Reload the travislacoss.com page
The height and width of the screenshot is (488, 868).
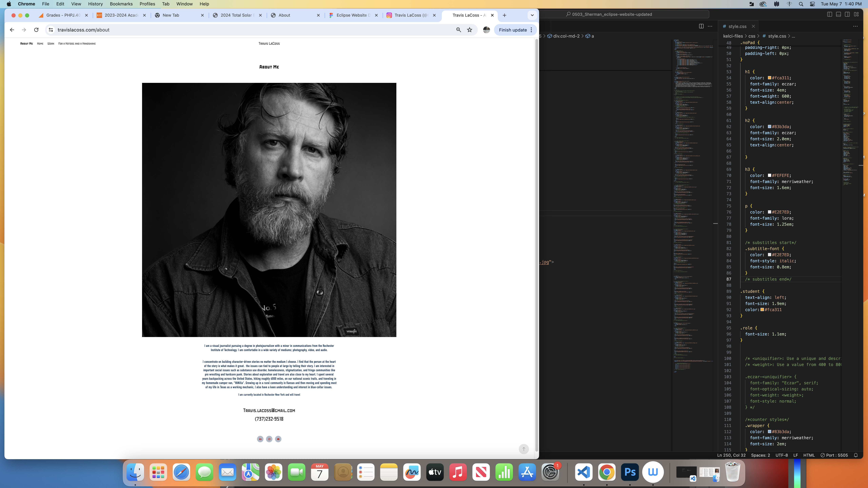36,30
